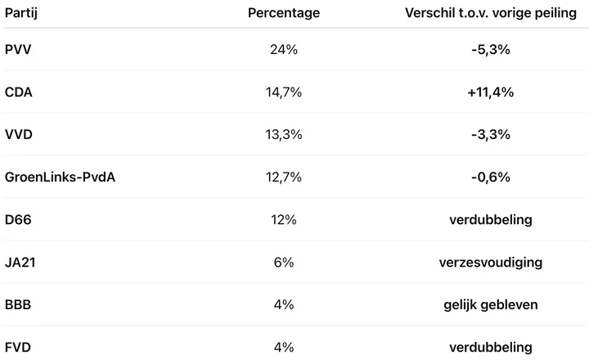Select the JA21 party cell

(21, 263)
